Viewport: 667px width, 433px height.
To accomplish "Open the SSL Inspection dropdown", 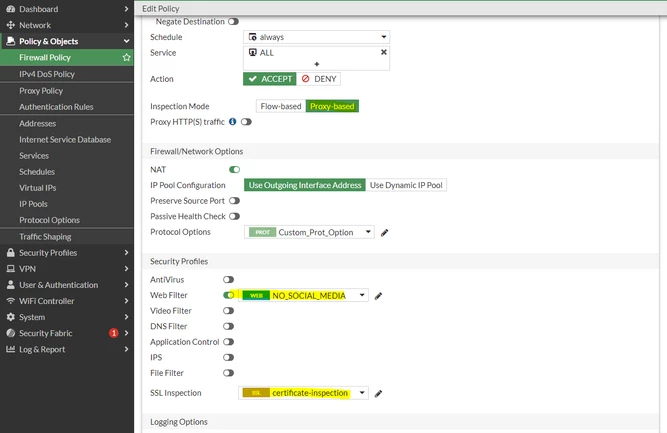I will [x=303, y=393].
